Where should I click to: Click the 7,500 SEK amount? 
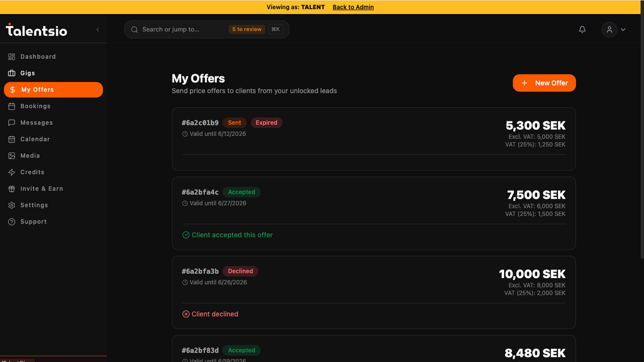536,195
